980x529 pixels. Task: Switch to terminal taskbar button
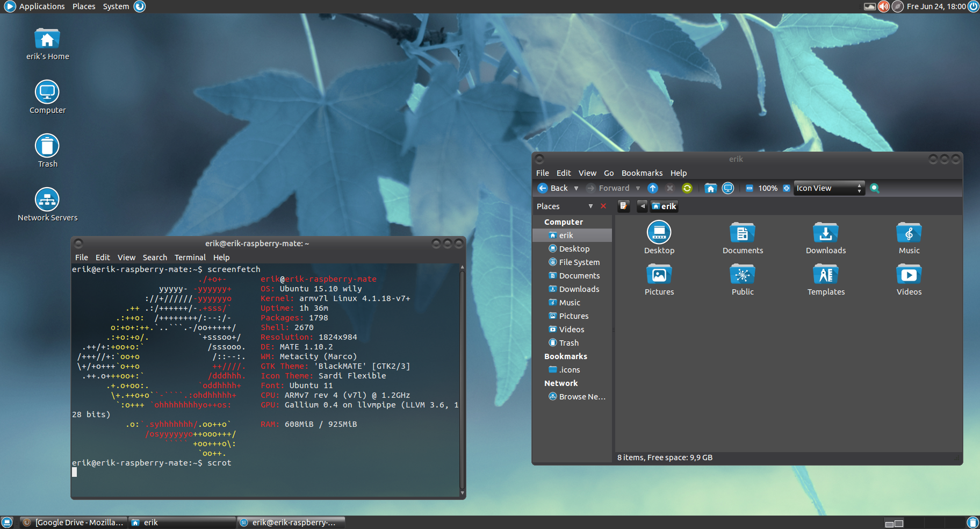[291, 522]
